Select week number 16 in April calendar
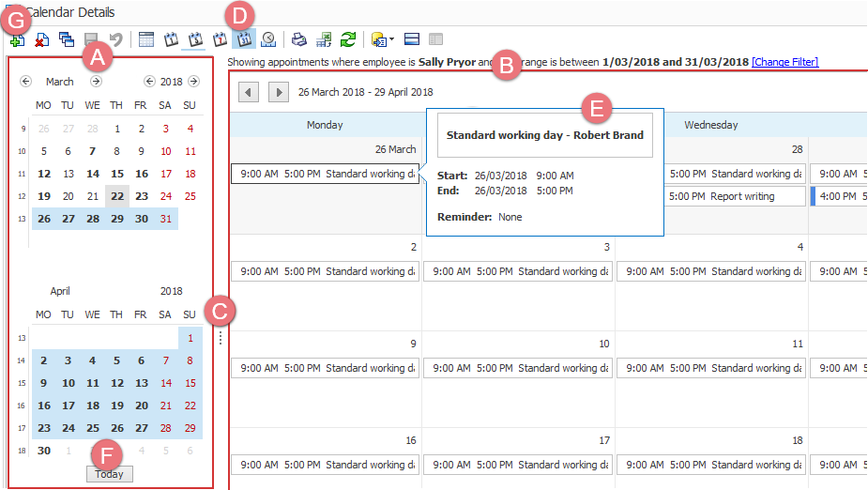868x490 pixels. 21,406
